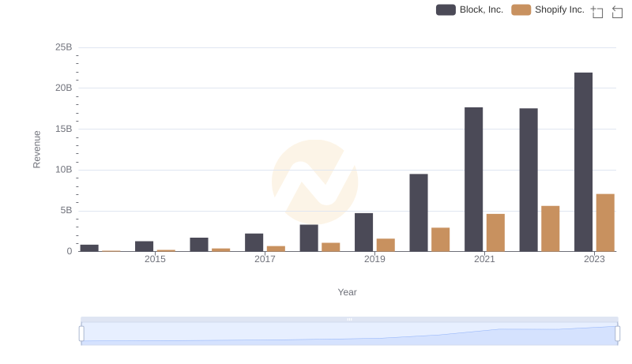Click the top grip of the range slider
632x364 pixels.
pyautogui.click(x=349, y=319)
